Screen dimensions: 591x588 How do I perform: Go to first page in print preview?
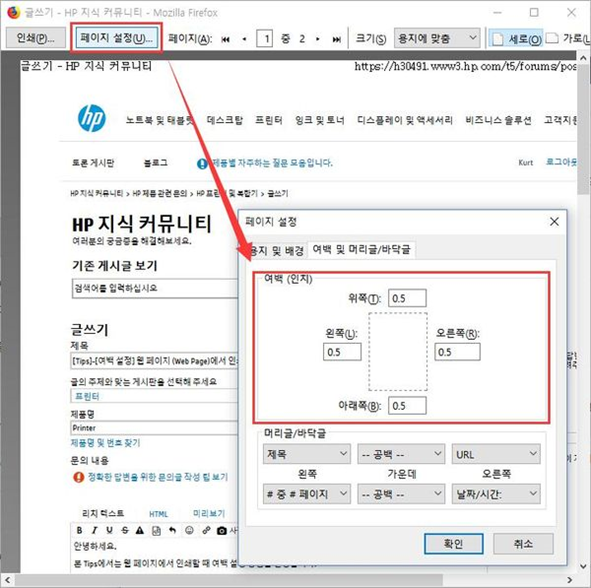[x=226, y=39]
